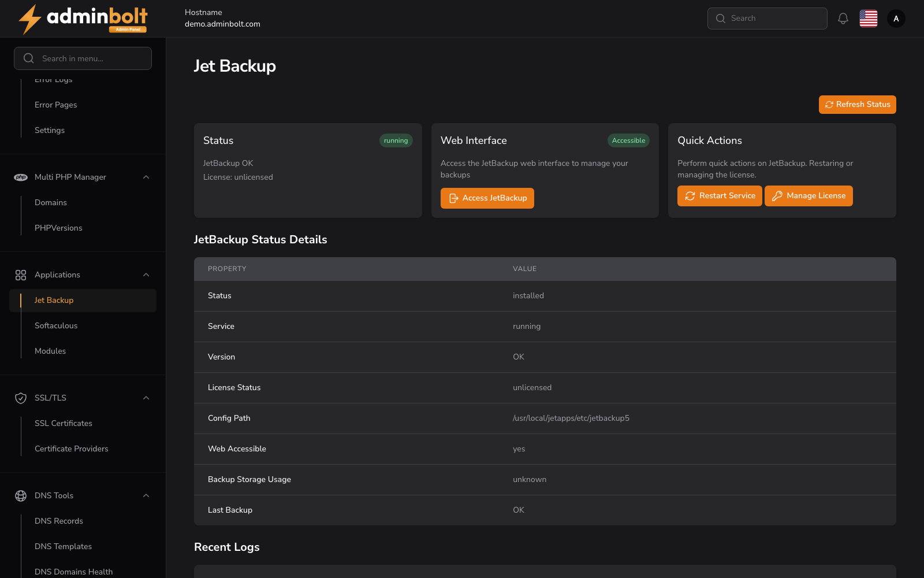Click the License Status property cell
Image resolution: width=924 pixels, height=578 pixels.
pyautogui.click(x=234, y=388)
